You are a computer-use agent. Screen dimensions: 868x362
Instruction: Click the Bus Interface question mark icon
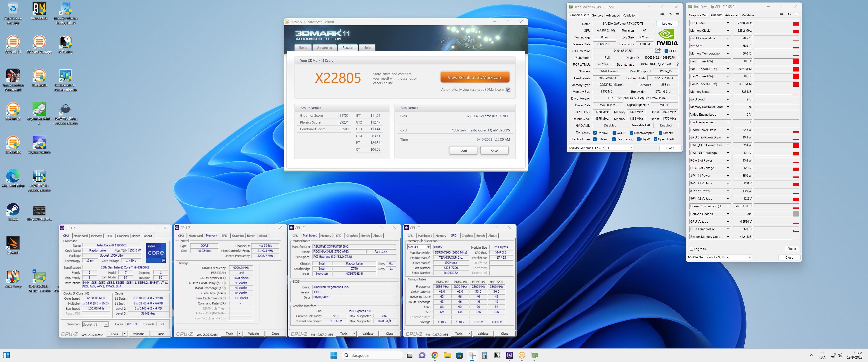point(678,64)
